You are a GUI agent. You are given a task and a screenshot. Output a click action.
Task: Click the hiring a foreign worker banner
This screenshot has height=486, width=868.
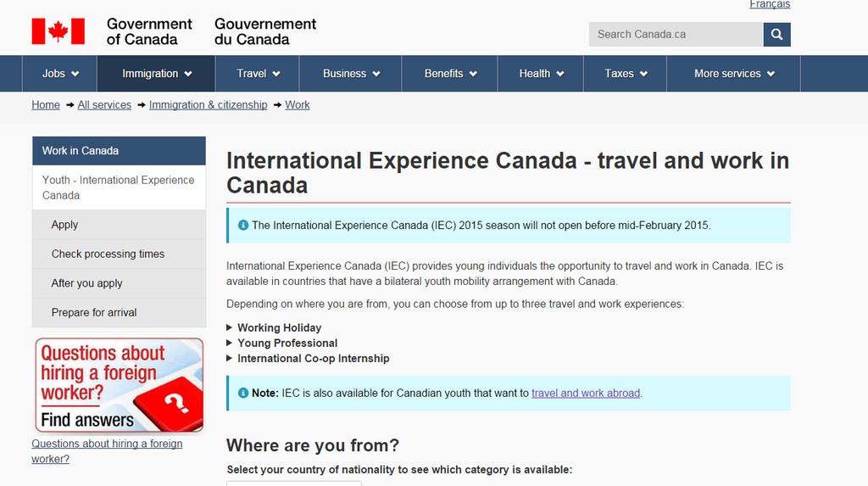[119, 385]
